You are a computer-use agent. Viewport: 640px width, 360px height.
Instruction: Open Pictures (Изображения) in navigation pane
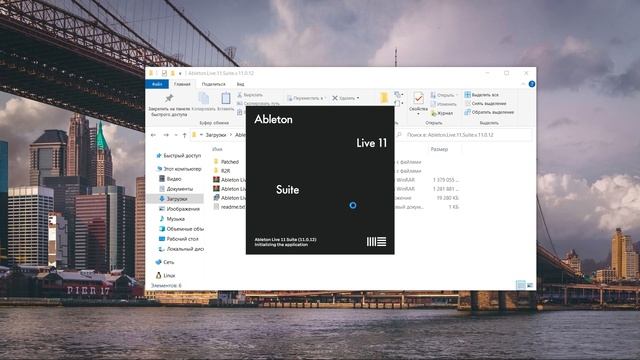(179, 209)
